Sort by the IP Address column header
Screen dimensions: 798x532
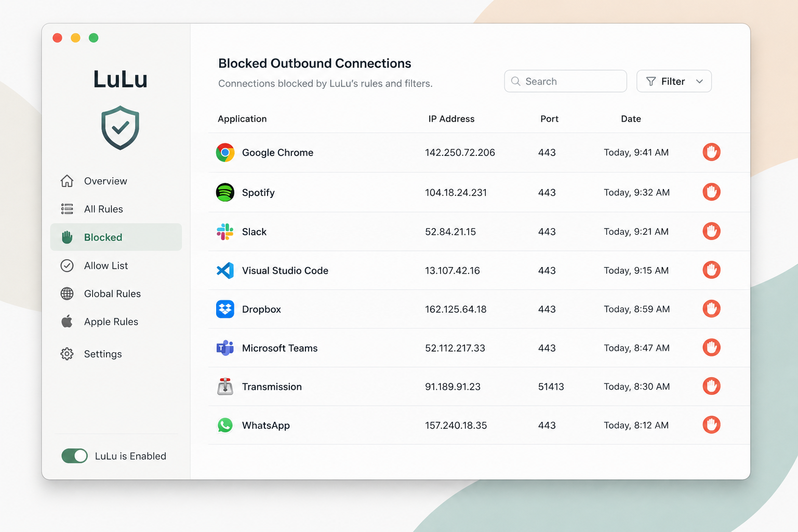[451, 119]
